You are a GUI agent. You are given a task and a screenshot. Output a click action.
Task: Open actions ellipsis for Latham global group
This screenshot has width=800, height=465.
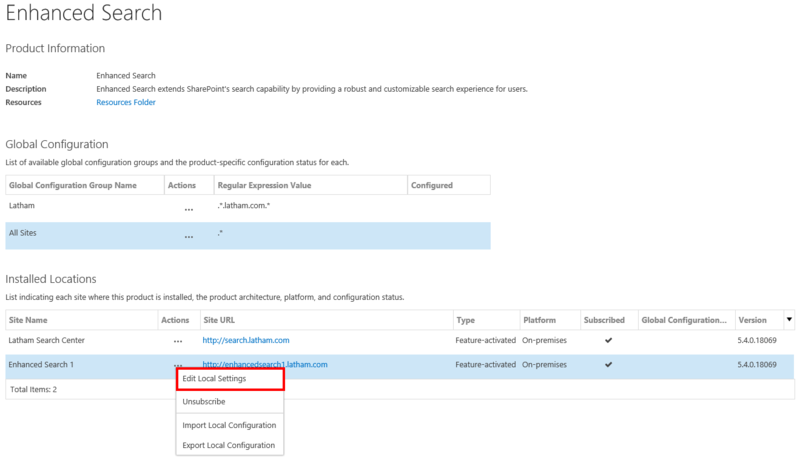pos(188,209)
